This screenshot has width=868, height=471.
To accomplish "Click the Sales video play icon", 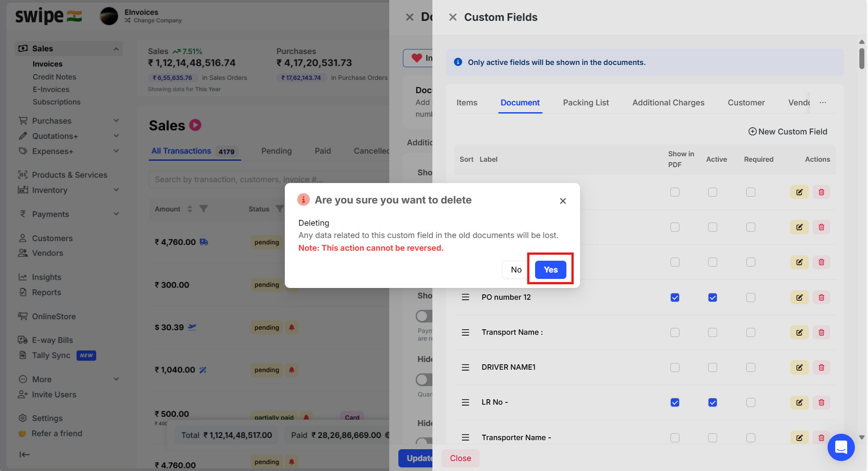I will point(195,125).
